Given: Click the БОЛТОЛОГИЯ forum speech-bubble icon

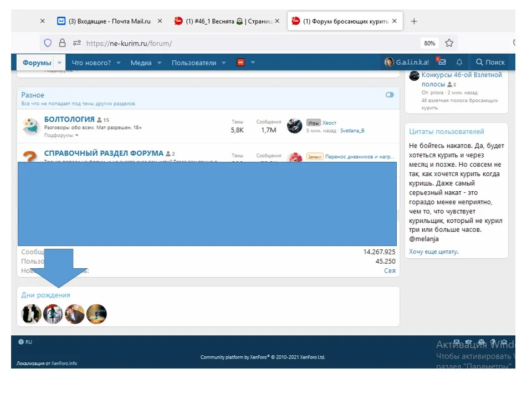Looking at the screenshot, I should point(30,126).
